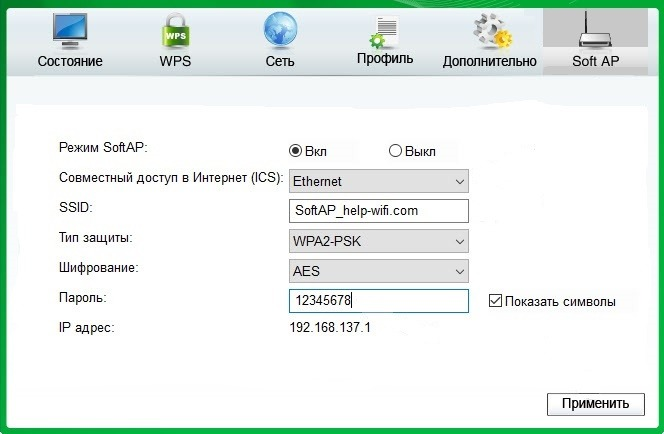664x434 pixels.
Task: Switch to the Состояние tab label
Action: 70,61
